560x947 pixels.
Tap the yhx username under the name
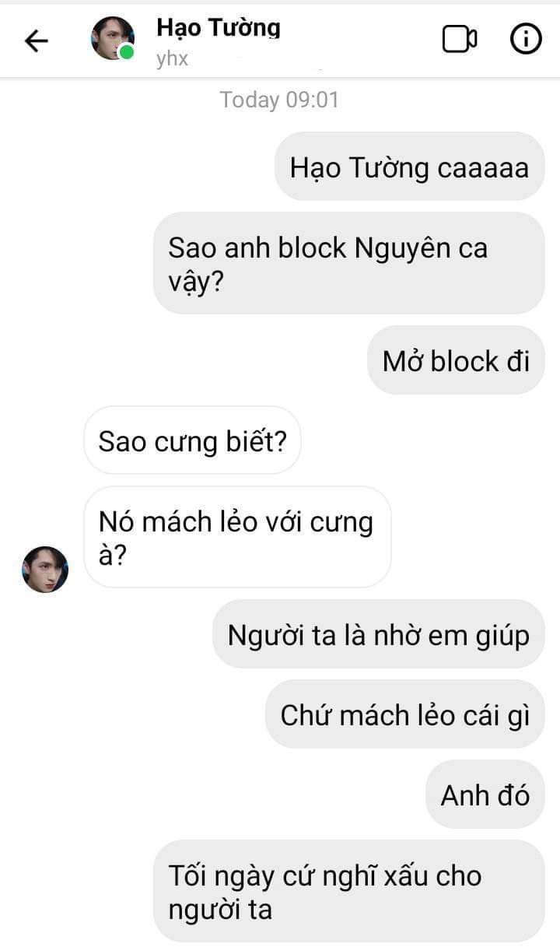point(172,59)
